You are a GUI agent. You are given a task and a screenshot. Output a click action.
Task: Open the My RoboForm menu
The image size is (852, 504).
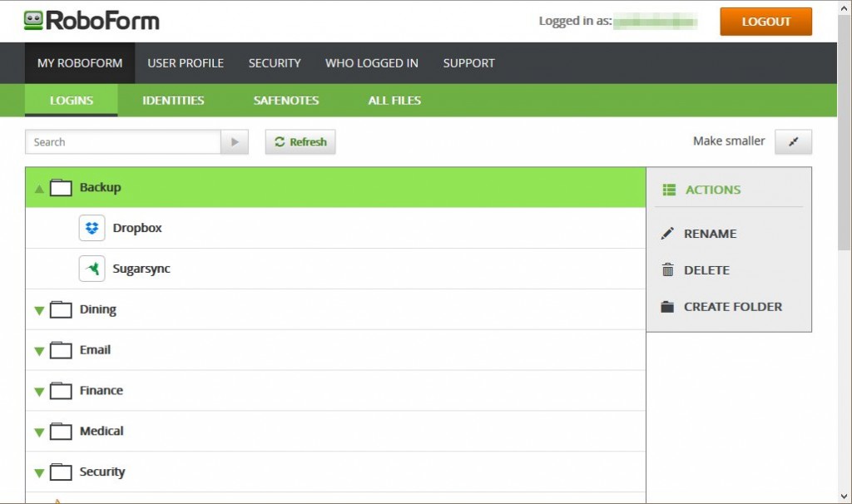(x=80, y=63)
